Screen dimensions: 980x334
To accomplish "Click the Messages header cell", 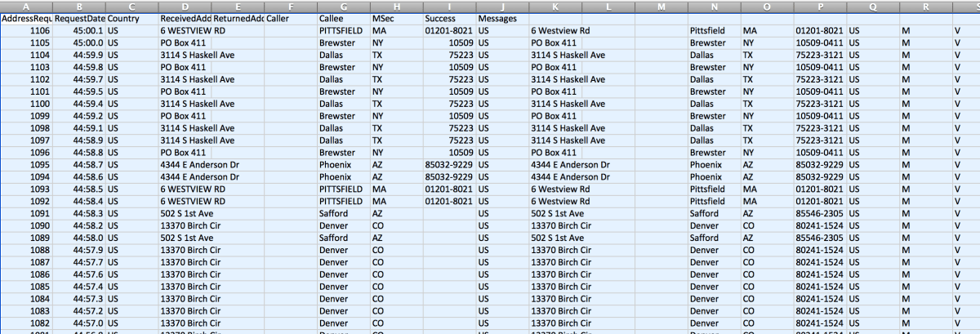I will click(x=501, y=18).
